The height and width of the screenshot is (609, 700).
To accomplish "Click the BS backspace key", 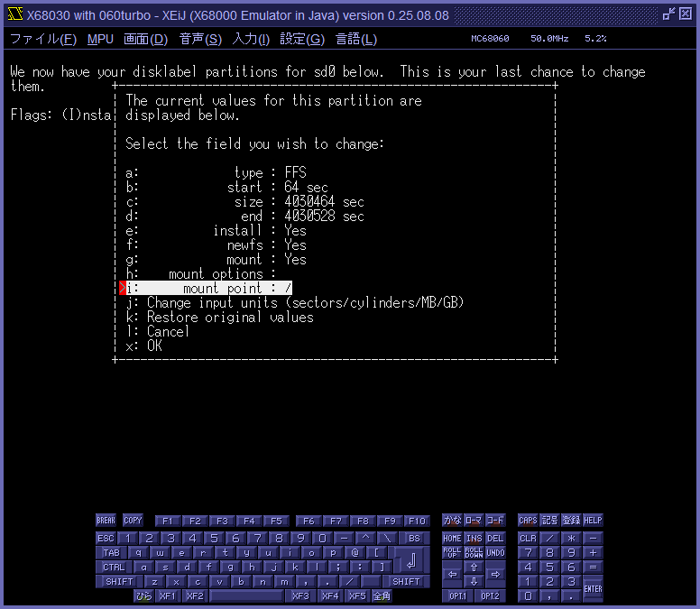I will point(414,538).
